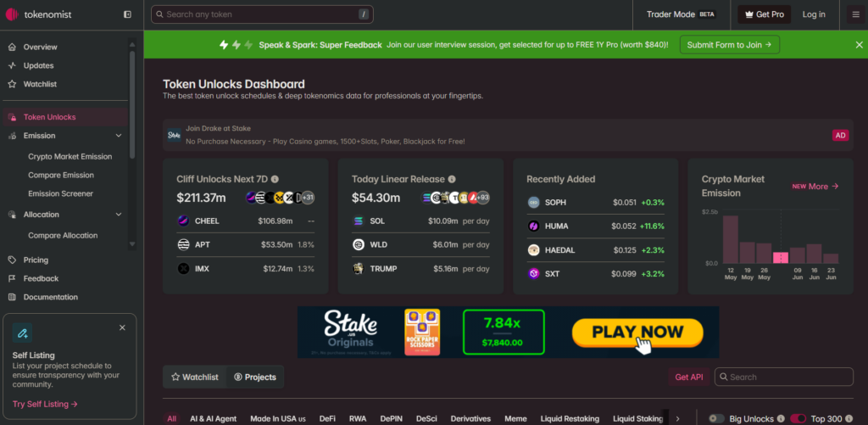
Task: Click the 12 May emission bar
Action: pos(730,239)
